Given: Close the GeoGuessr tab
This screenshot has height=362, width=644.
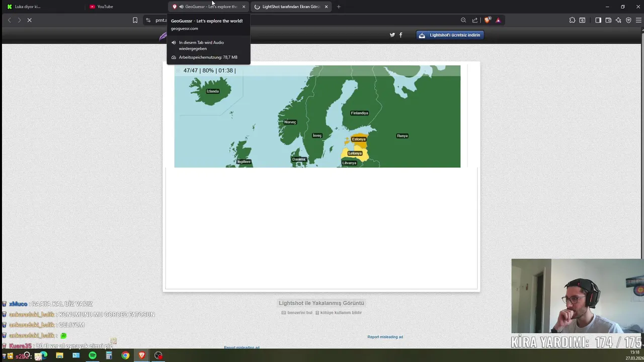Looking at the screenshot, I should pos(244,7).
